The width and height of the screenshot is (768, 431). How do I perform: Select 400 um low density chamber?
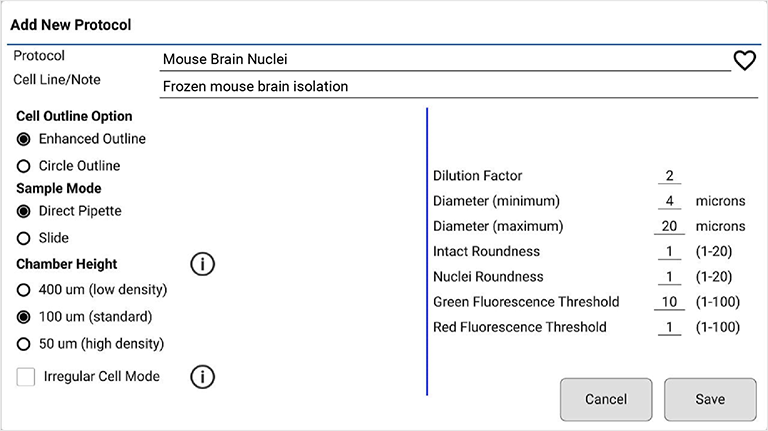tap(24, 290)
